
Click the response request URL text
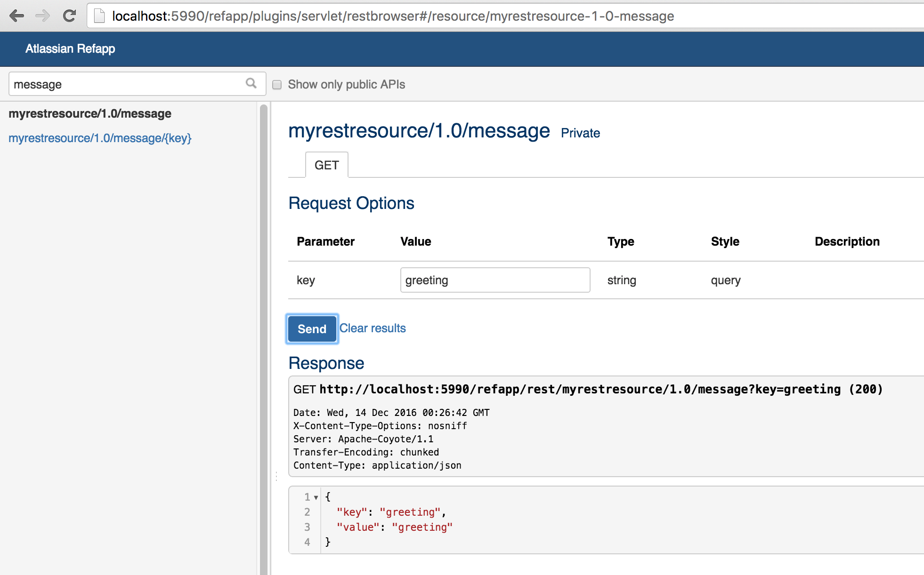[579, 389]
